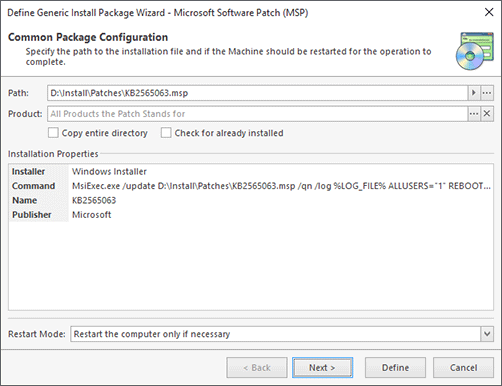Screen dimensions: 502x386
Task: Open the Product selection ellipsis button
Action: coord(474,114)
